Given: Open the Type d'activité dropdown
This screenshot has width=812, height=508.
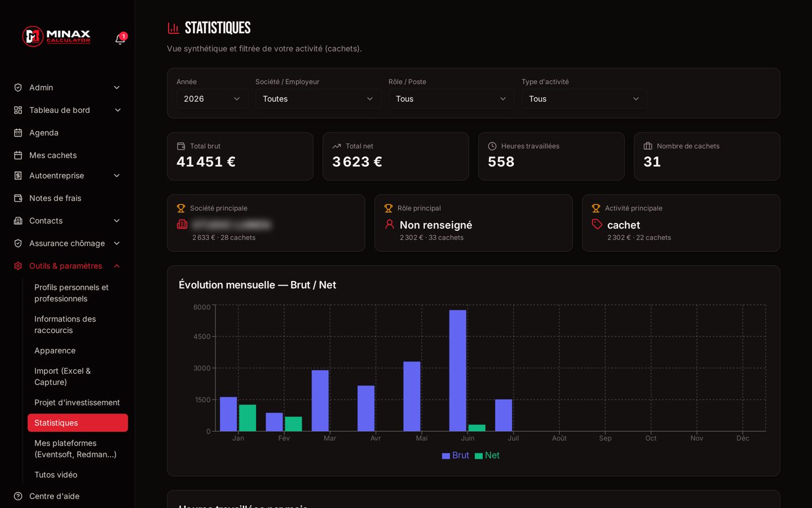Looking at the screenshot, I should (x=585, y=99).
